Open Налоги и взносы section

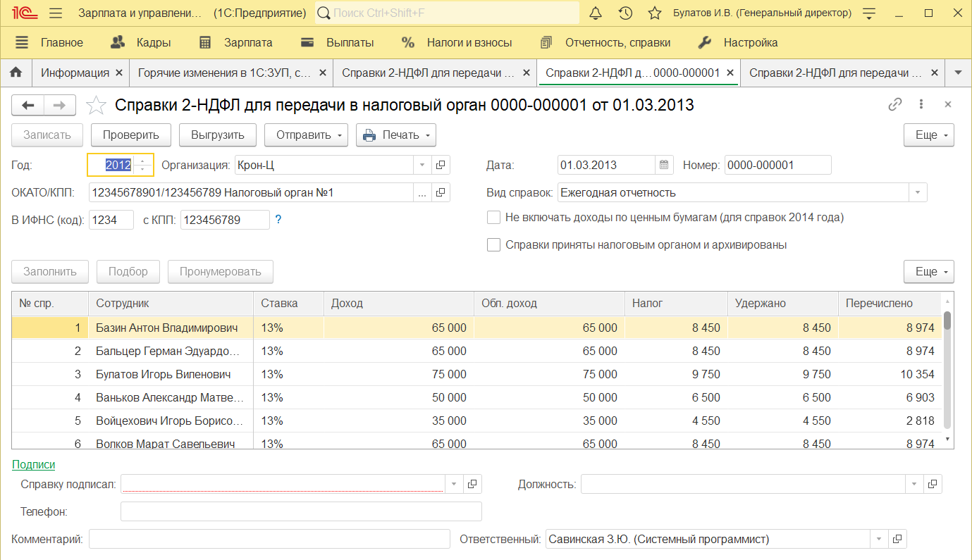(x=457, y=42)
